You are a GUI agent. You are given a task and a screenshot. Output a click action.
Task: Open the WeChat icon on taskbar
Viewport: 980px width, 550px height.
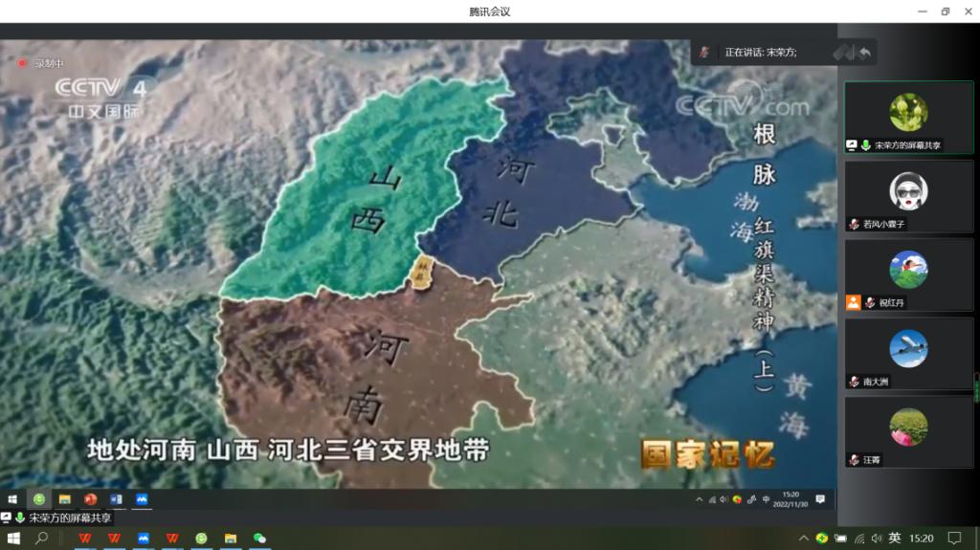(259, 539)
